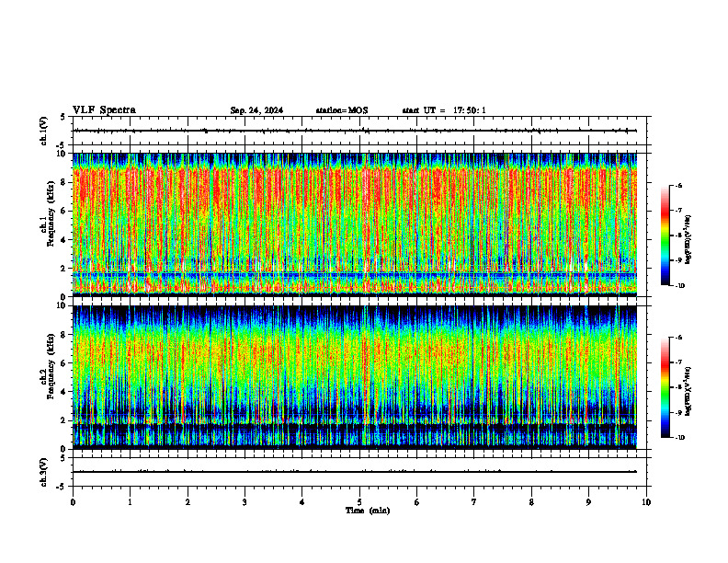The height and width of the screenshot is (563, 728).
Task: Click the ch.2 "Frequency (kHz)" axis label
Action: click(51, 366)
